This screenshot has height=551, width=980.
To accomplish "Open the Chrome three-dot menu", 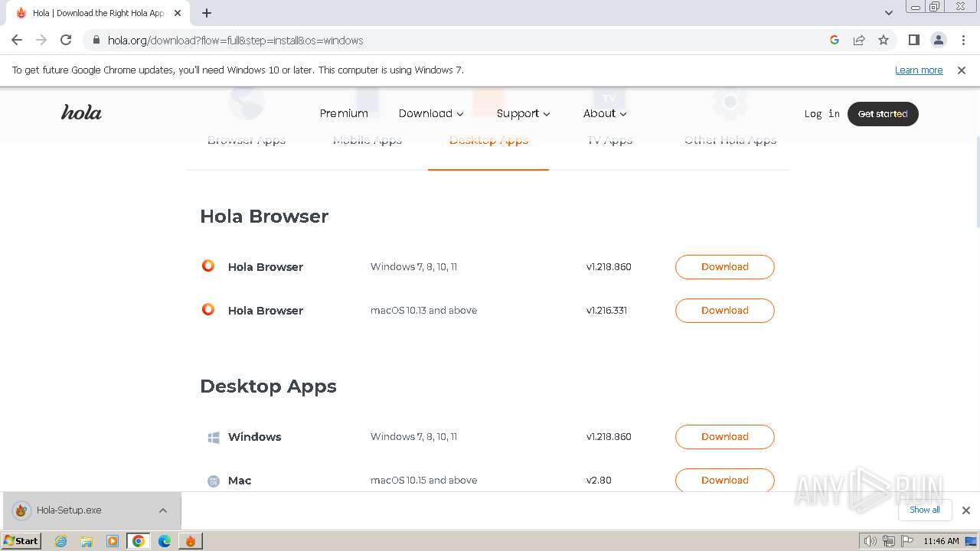I will pyautogui.click(x=962, y=40).
